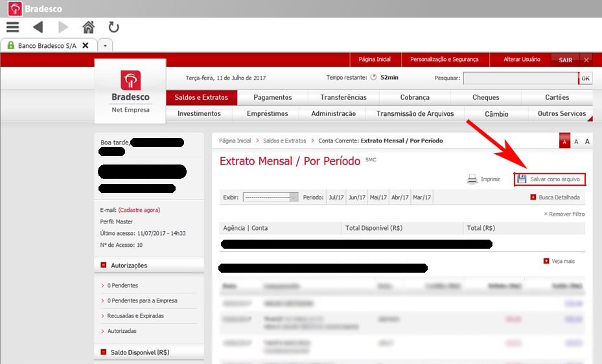
Task: Open the Transferências menu
Action: (343, 98)
